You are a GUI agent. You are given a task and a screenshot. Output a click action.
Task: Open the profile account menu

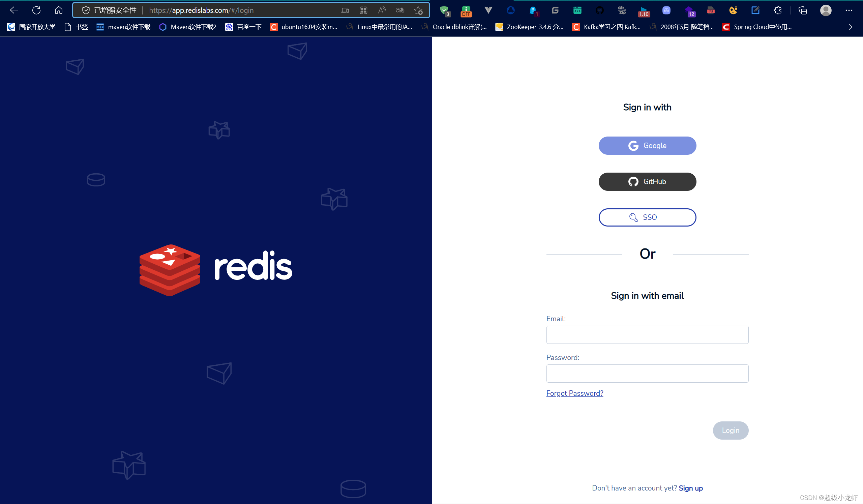[x=826, y=10]
